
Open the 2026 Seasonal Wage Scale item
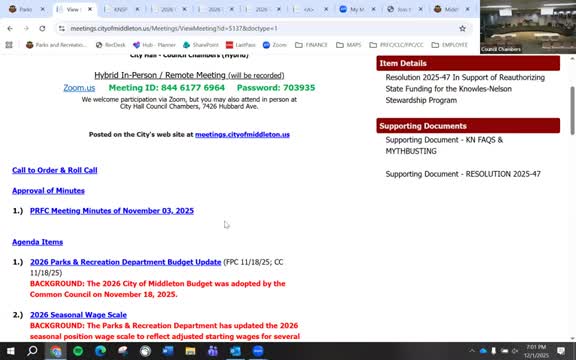point(78,315)
